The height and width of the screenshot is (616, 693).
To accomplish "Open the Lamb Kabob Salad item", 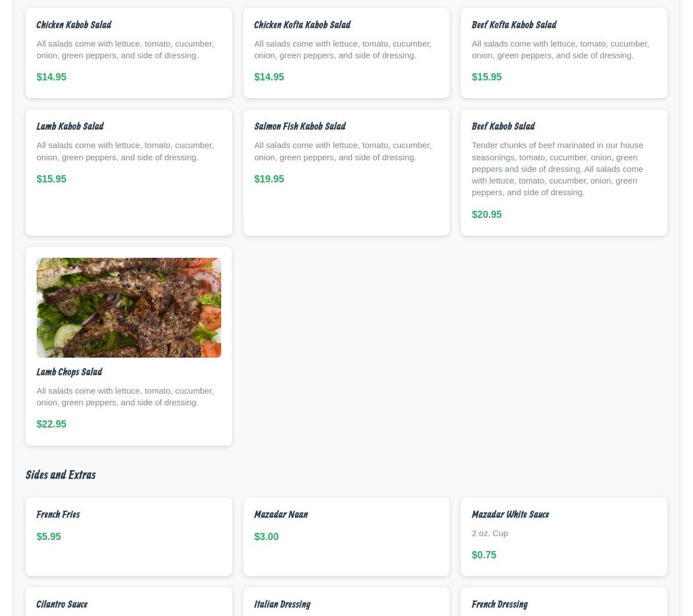I will [x=129, y=172].
